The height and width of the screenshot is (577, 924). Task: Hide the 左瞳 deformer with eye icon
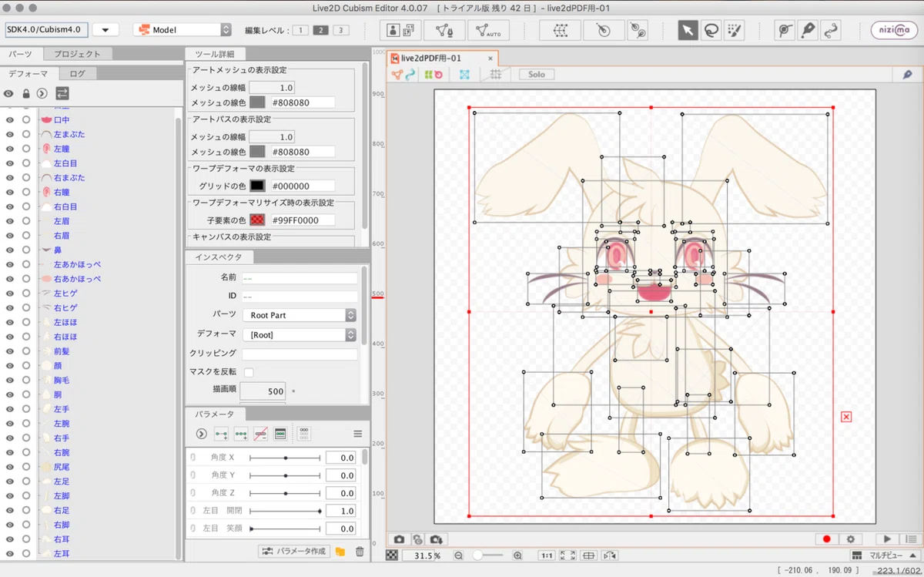pos(10,149)
